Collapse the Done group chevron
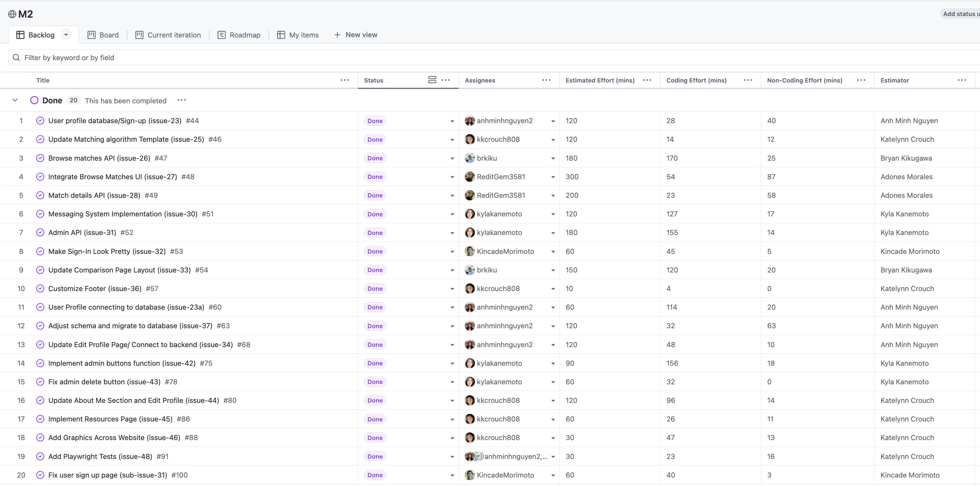This screenshot has width=980, height=487. 15,100
